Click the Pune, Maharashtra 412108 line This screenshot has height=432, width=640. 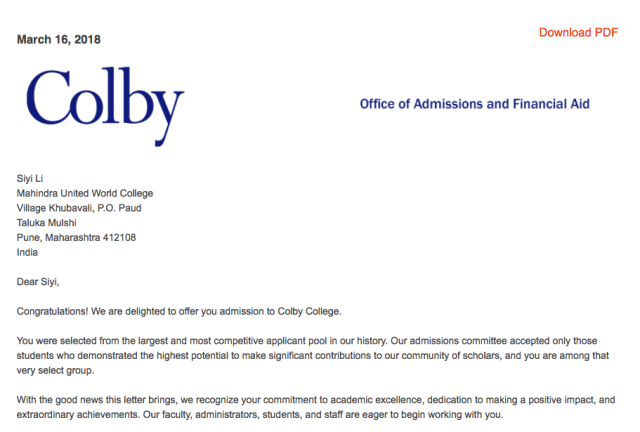(76, 238)
